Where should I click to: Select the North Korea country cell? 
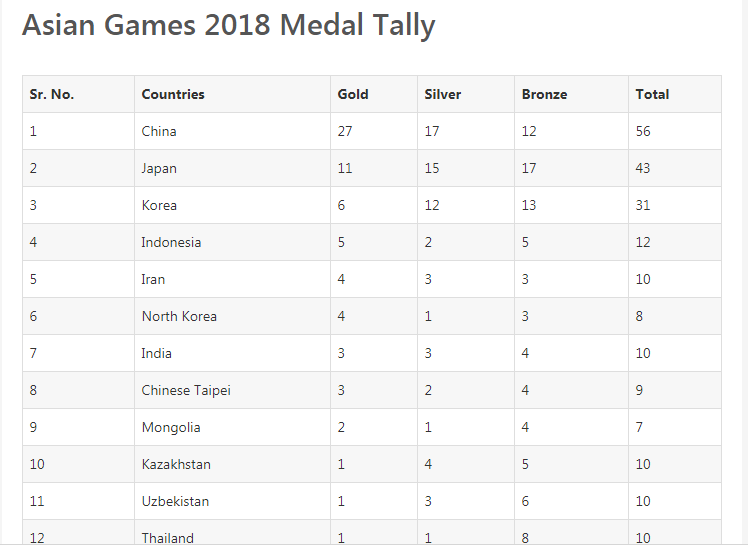179,316
